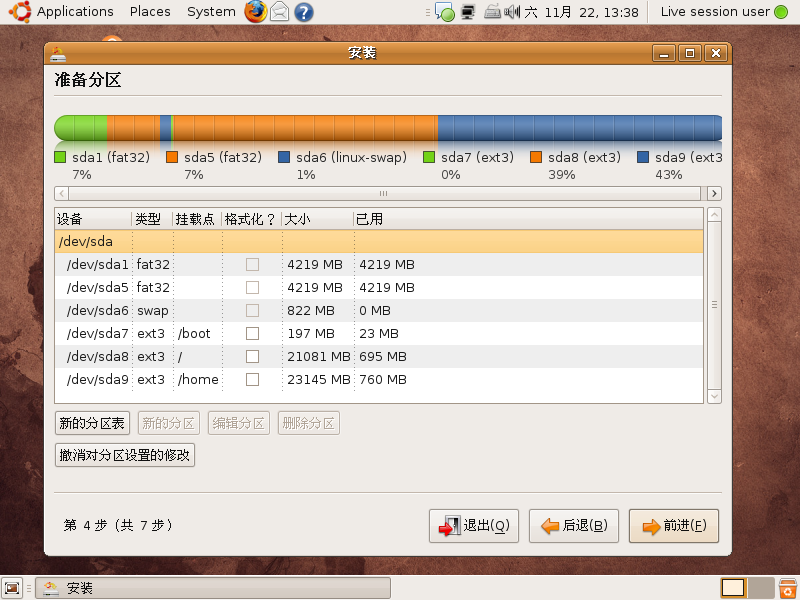Click the horizontal scrollbar handle under partition bar

pyautogui.click(x=385, y=193)
